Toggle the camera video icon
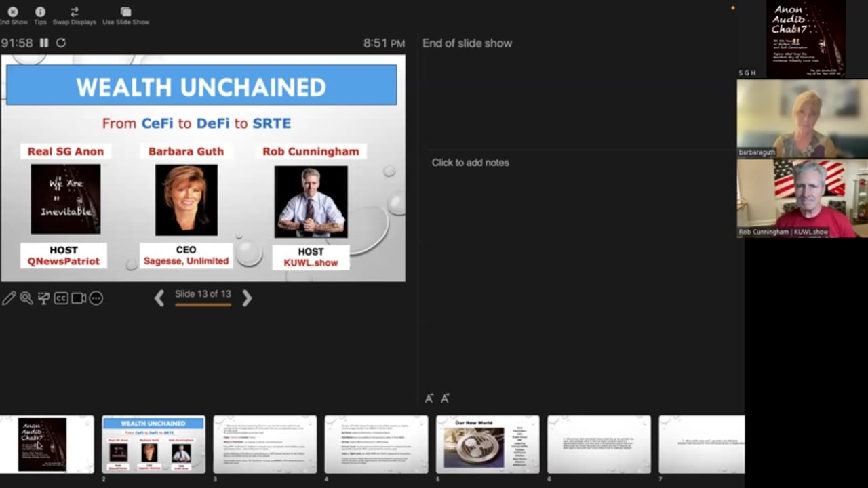The width and height of the screenshot is (868, 488). (x=79, y=298)
